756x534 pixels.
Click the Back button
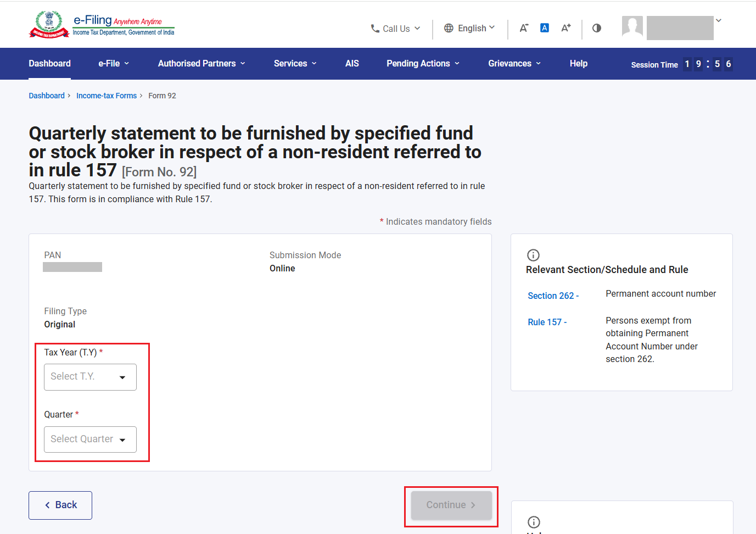[60, 505]
